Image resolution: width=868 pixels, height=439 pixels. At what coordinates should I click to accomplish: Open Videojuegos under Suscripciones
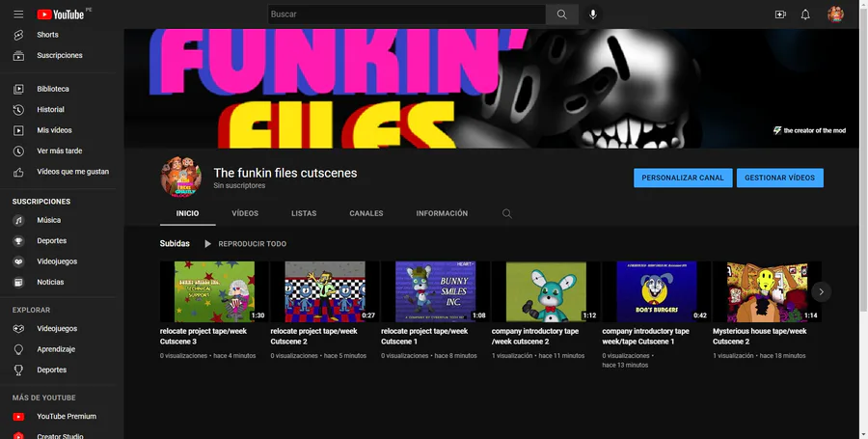point(58,261)
